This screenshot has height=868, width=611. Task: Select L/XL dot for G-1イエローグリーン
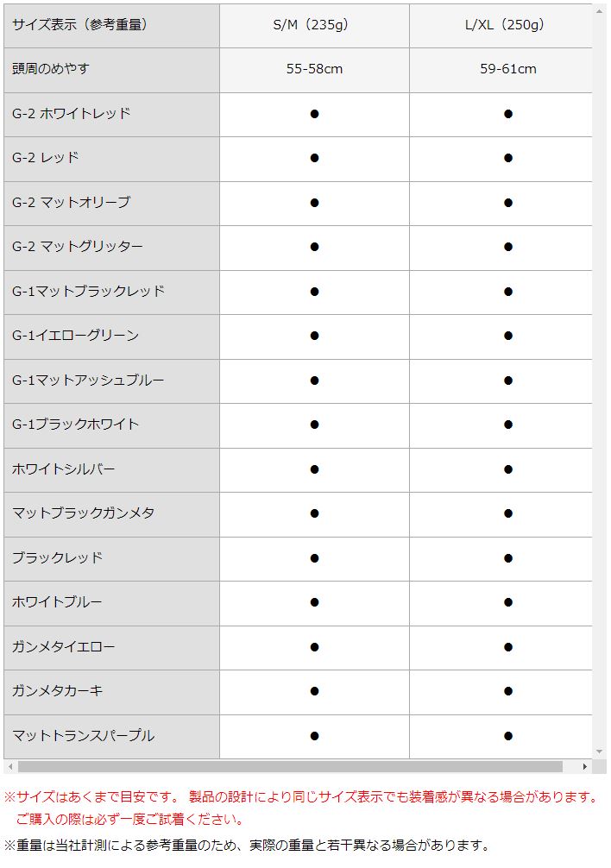click(x=508, y=336)
